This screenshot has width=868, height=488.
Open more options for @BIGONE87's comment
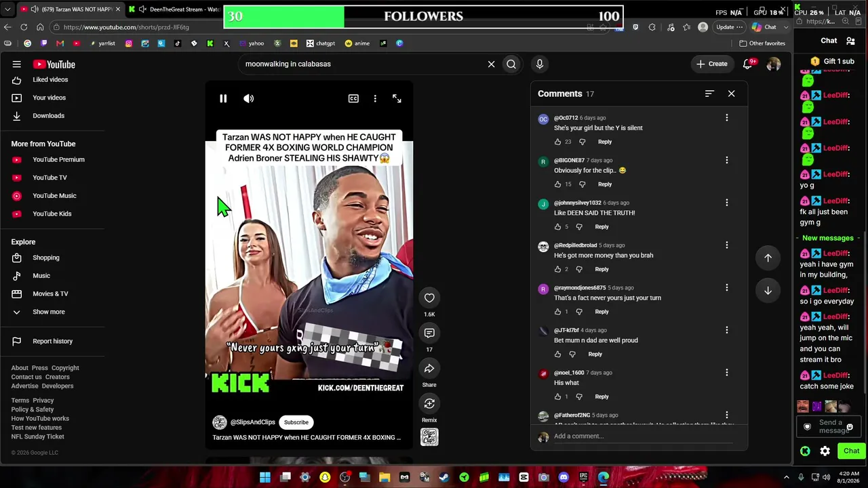point(727,161)
